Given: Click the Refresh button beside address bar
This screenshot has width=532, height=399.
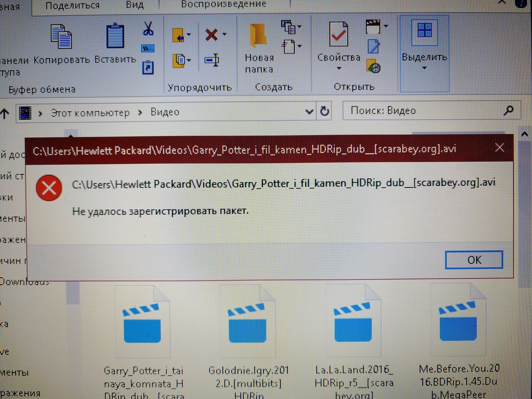Looking at the screenshot, I should (325, 111).
